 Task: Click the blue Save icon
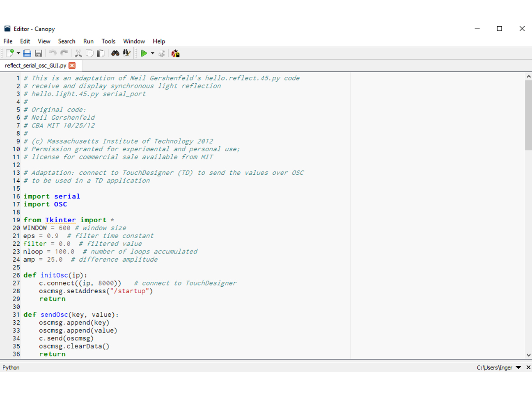pos(27,53)
